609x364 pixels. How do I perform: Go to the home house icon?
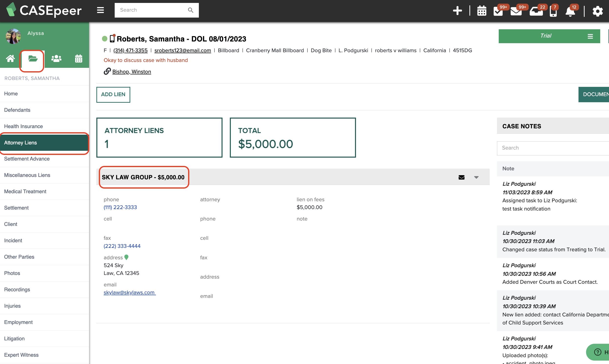[10, 59]
